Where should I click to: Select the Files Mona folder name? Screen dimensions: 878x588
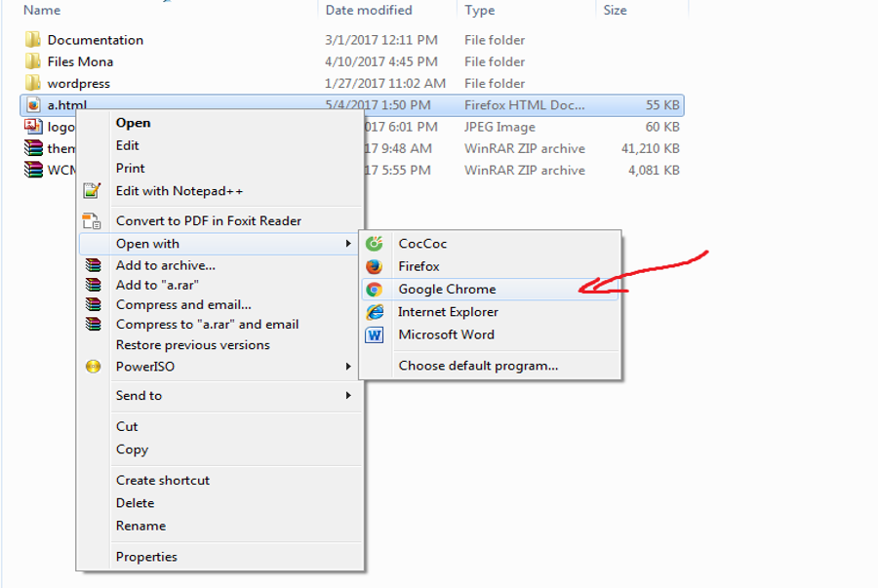[x=80, y=61]
